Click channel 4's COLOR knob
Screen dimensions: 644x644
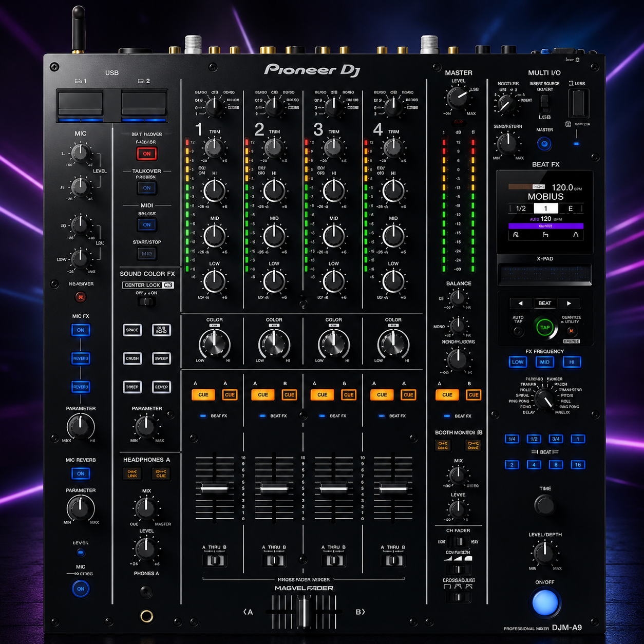pyautogui.click(x=393, y=344)
